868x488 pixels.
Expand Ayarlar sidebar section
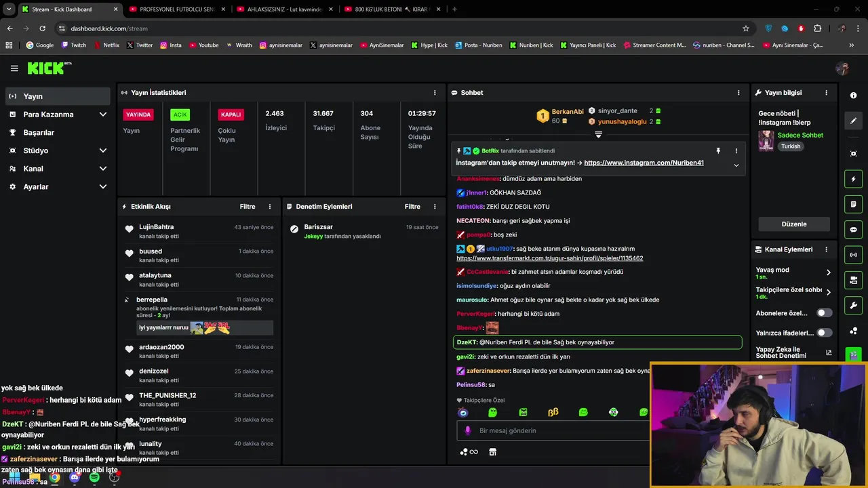click(x=103, y=186)
